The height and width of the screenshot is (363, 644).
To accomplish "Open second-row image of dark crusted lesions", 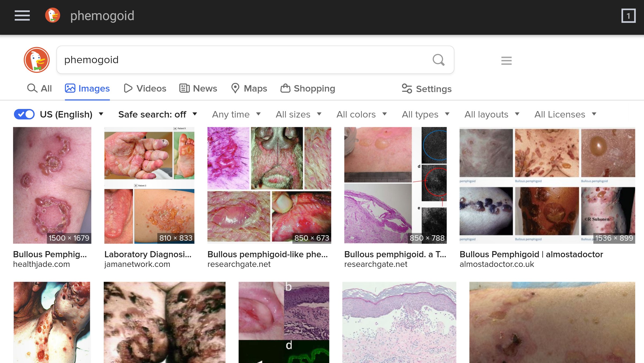I will [x=165, y=322].
